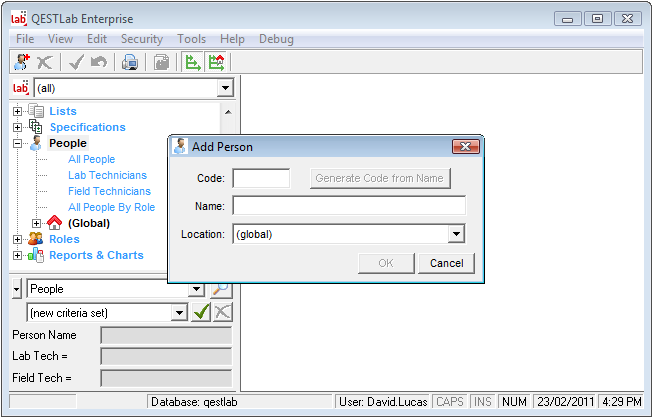The height and width of the screenshot is (418, 653).
Task: Open the (new criteria set) dropdown
Action: (179, 313)
